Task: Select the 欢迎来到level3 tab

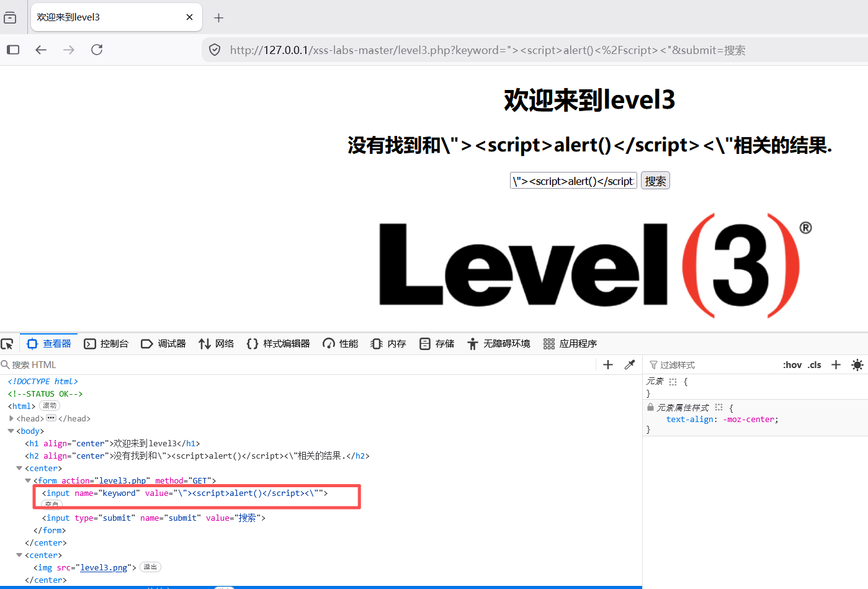Action: [x=116, y=17]
